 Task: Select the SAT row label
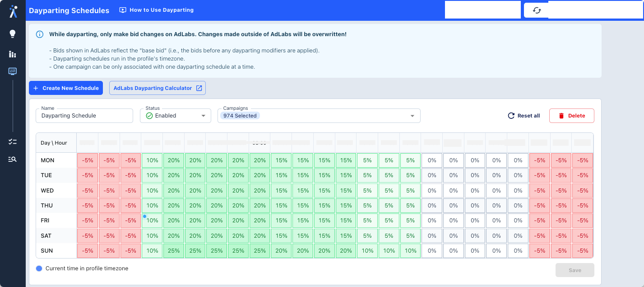46,236
